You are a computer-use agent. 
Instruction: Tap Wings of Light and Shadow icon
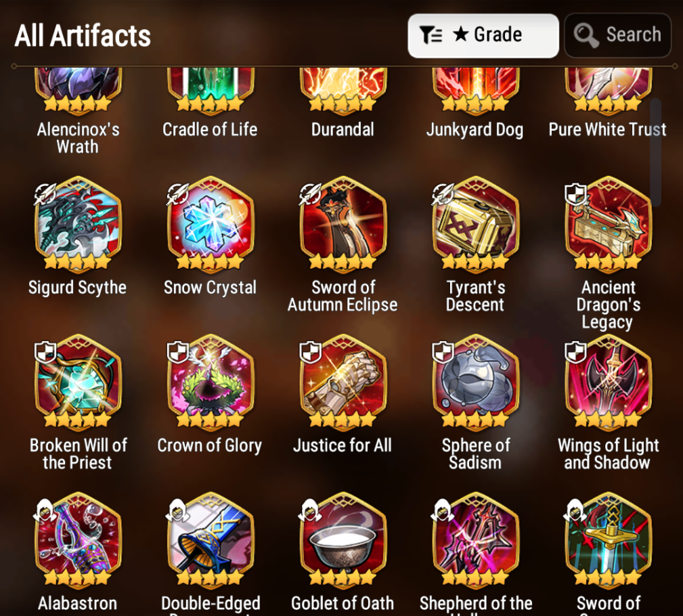(608, 382)
